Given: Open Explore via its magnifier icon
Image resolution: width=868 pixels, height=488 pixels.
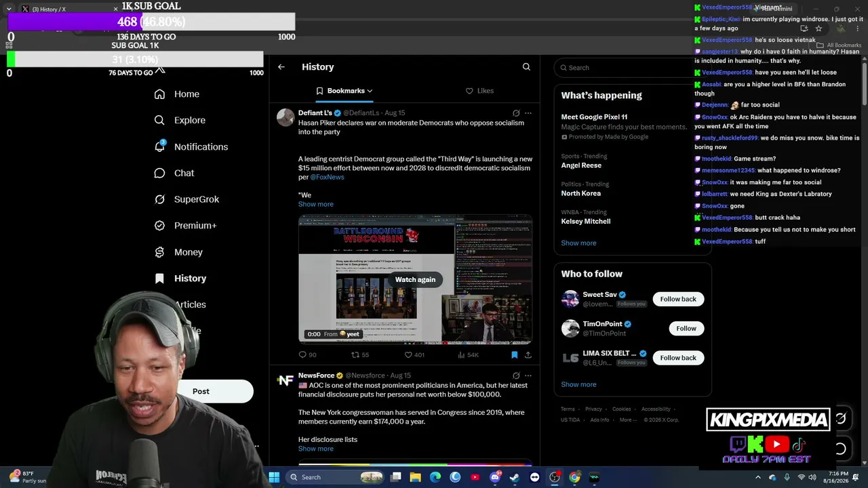Looking at the screenshot, I should (x=159, y=120).
